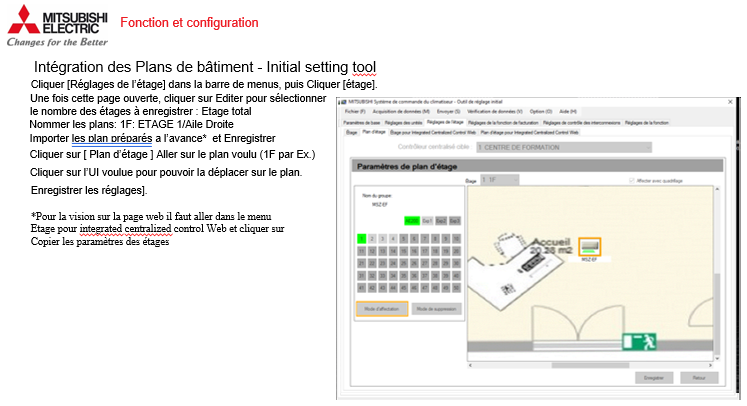This screenshot has width=747, height=406.
Task: Click the scroll-up arrow beside the floor plan
Action: click(x=717, y=190)
